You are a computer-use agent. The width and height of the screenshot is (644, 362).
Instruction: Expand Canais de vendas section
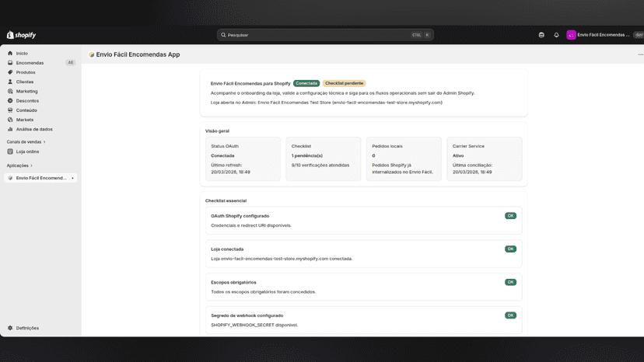coord(26,141)
